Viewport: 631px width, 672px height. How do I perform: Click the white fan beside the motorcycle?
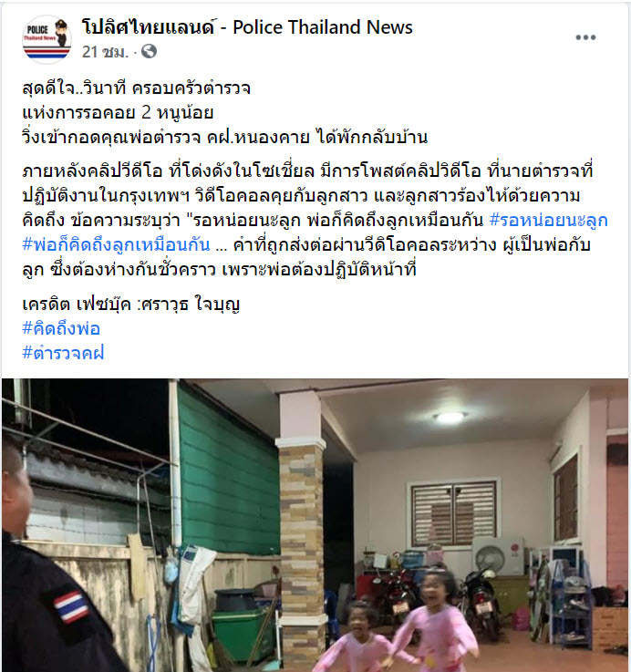tap(498, 555)
